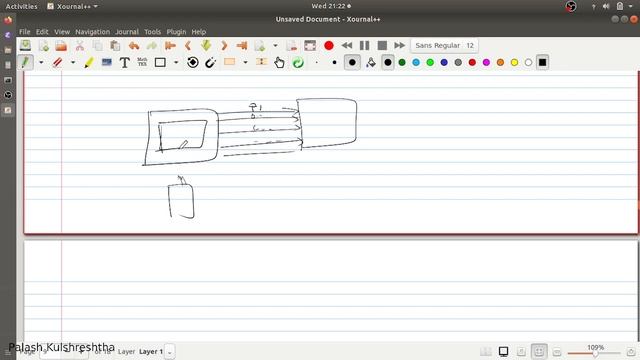
Task: Toggle the rotation snapping icon
Action: 193,62
